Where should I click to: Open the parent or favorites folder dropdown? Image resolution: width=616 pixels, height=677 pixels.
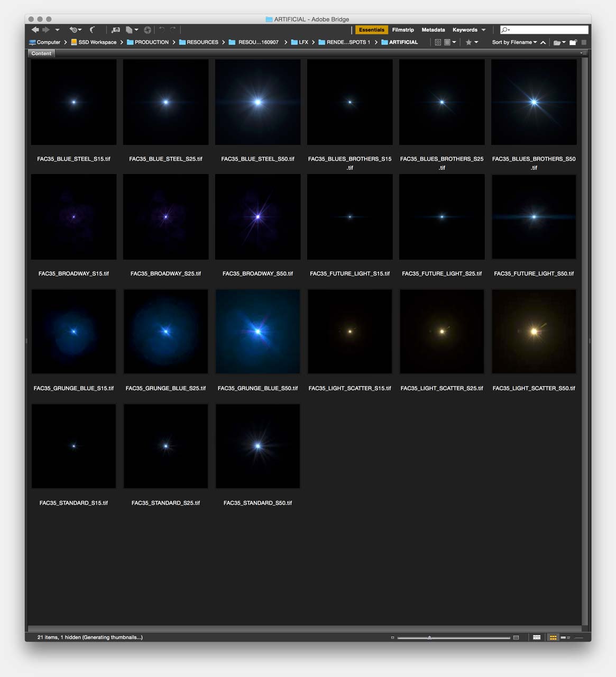[57, 30]
